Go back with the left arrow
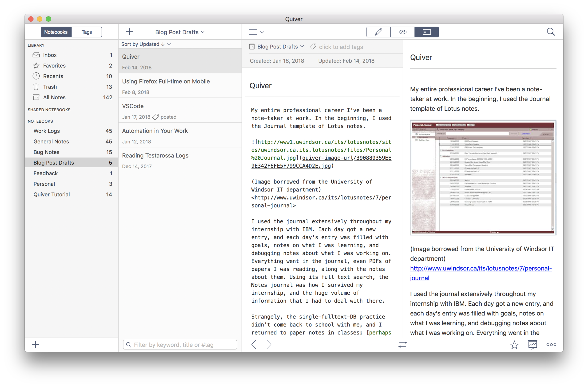 pyautogui.click(x=254, y=344)
